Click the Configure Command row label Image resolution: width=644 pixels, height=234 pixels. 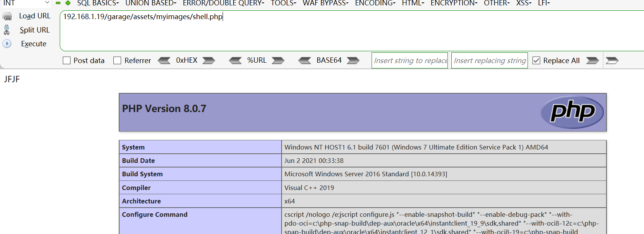tap(155, 214)
